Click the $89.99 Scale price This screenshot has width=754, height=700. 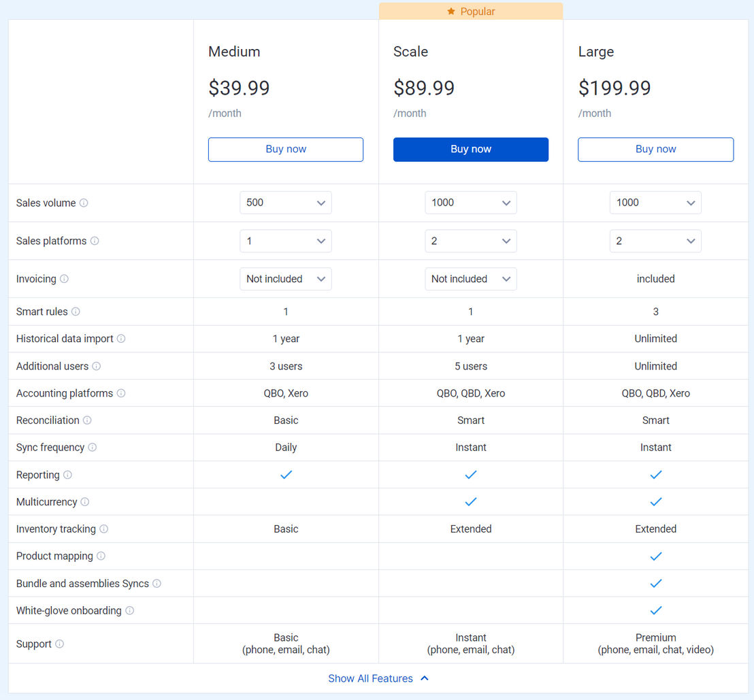click(x=424, y=88)
